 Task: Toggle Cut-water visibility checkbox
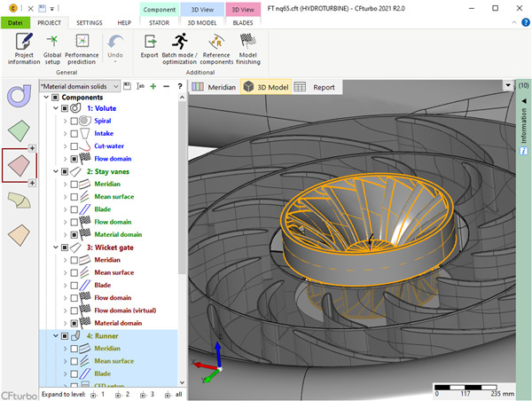[74, 146]
